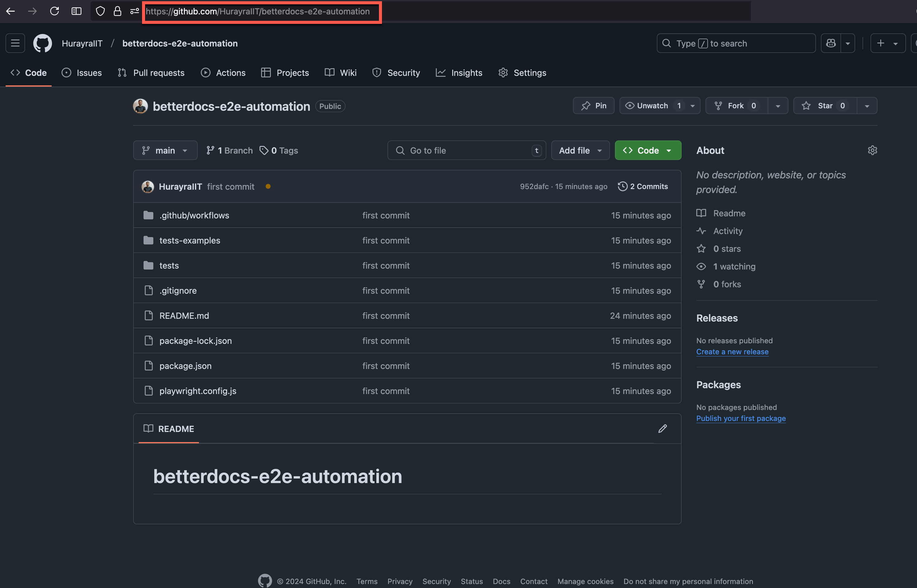Click the orange commit status dot
Image resolution: width=917 pixels, height=588 pixels.
coord(268,186)
